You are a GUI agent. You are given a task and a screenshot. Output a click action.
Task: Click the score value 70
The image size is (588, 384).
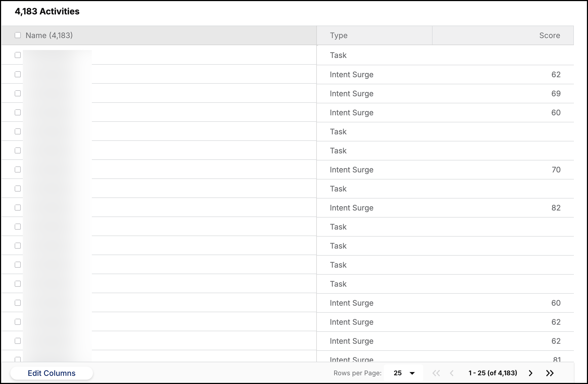click(556, 170)
